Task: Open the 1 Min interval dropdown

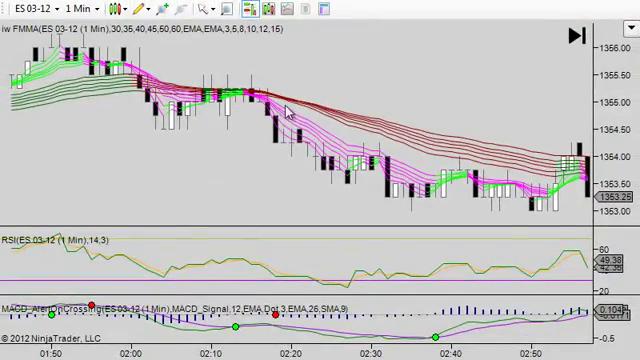Action: pyautogui.click(x=82, y=9)
